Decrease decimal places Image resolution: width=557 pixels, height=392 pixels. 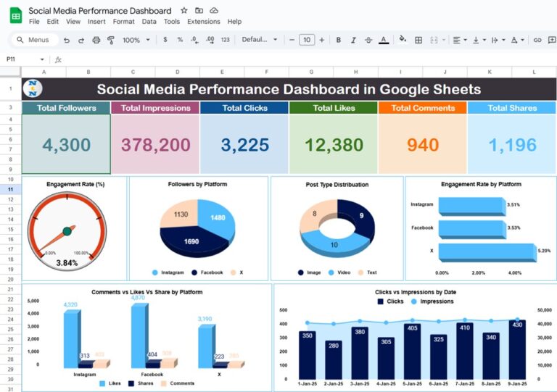point(194,40)
